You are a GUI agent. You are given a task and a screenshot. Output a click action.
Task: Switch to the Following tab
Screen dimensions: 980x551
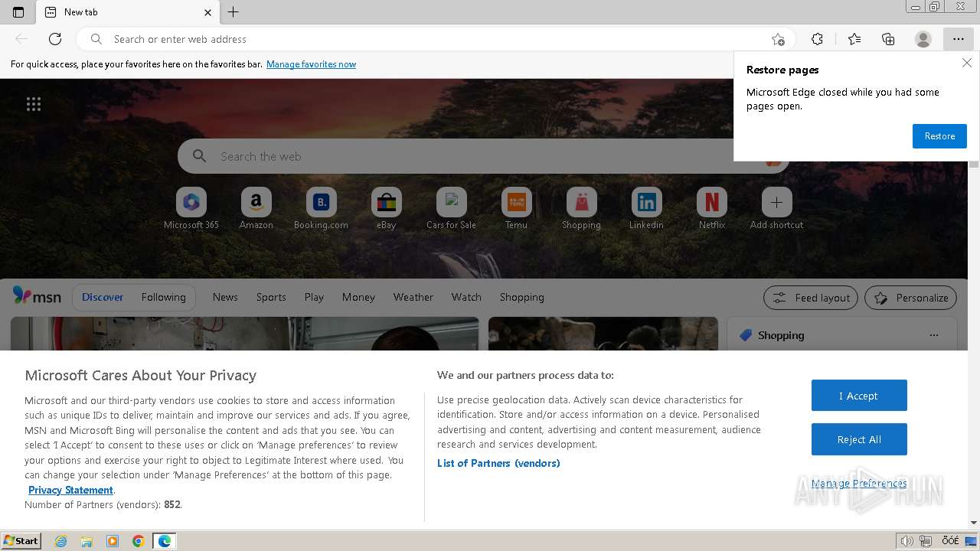point(163,297)
